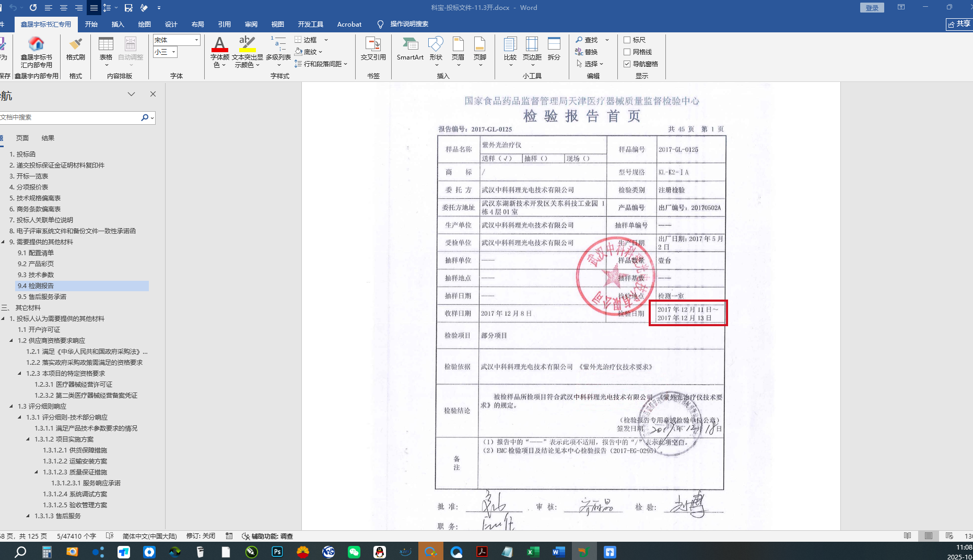
Task: Open QQ penguin icon on taskbar
Action: pos(380,552)
